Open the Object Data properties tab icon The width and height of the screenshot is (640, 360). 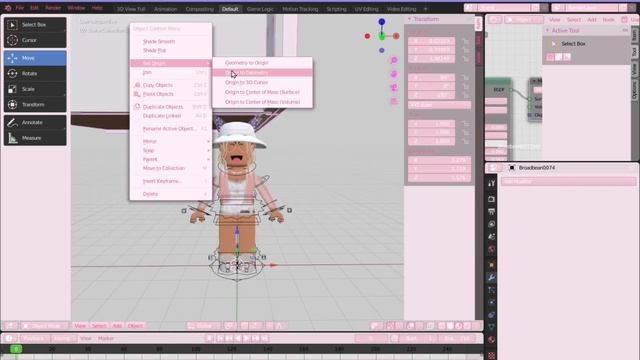[491, 327]
